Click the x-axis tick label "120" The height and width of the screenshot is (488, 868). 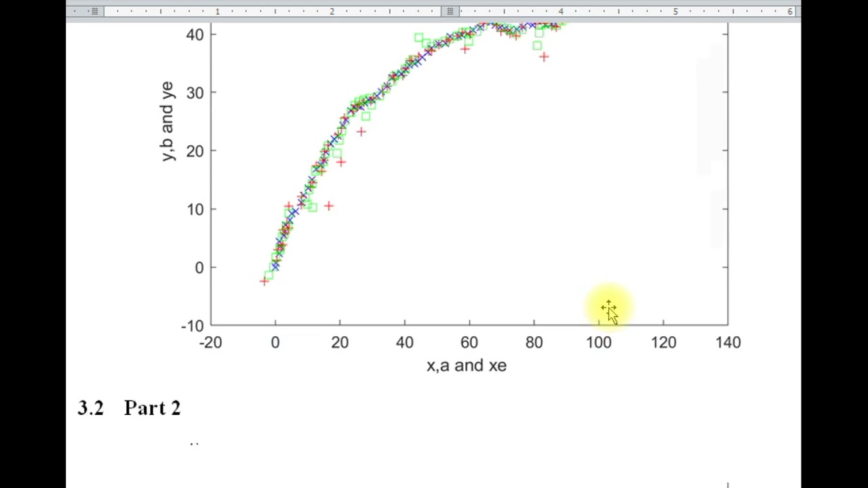(x=663, y=343)
